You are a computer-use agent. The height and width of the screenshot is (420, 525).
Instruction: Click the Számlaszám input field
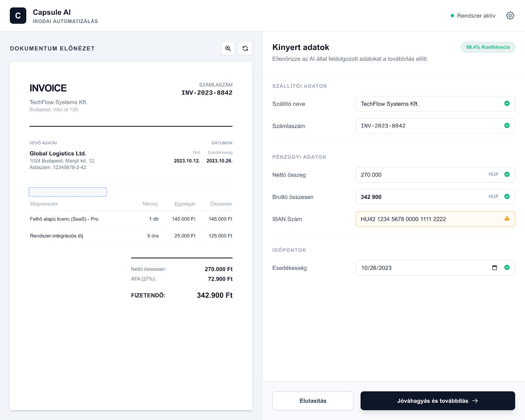pyautogui.click(x=427, y=126)
